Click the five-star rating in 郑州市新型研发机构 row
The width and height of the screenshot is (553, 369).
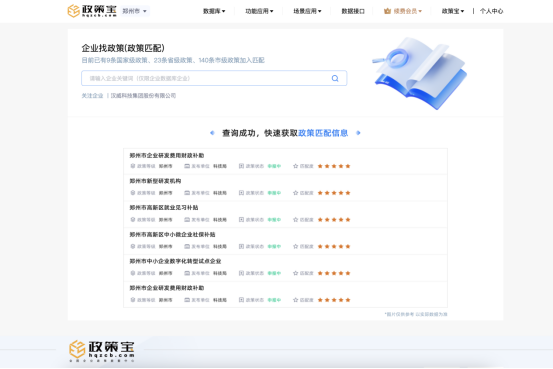[x=334, y=193]
